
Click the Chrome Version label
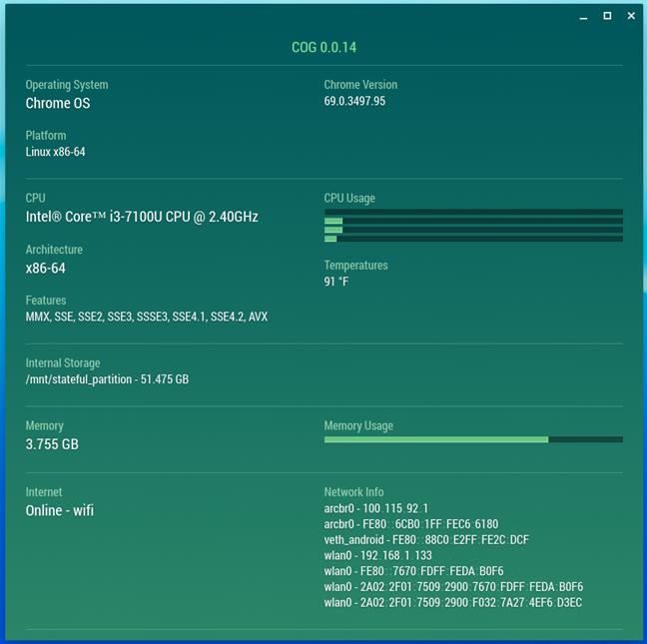pyautogui.click(x=360, y=85)
